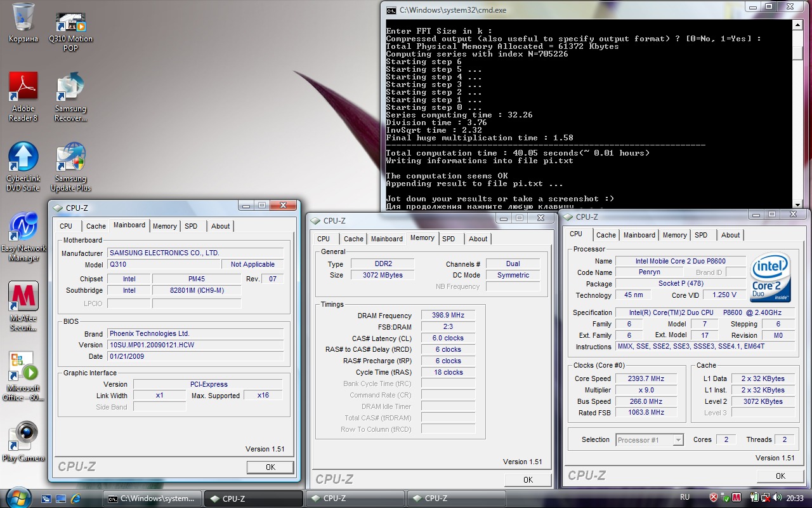
Task: Click the Code Name Penryn value
Action: tap(648, 272)
